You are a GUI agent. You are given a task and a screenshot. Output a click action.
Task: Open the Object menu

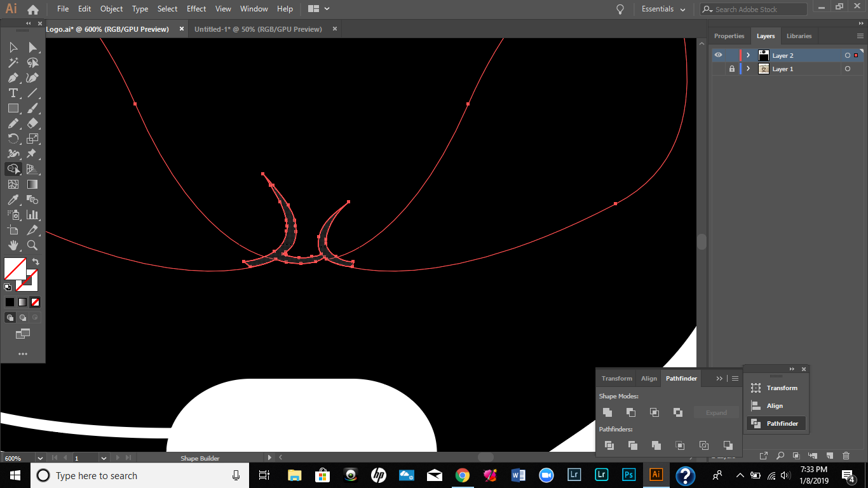111,8
